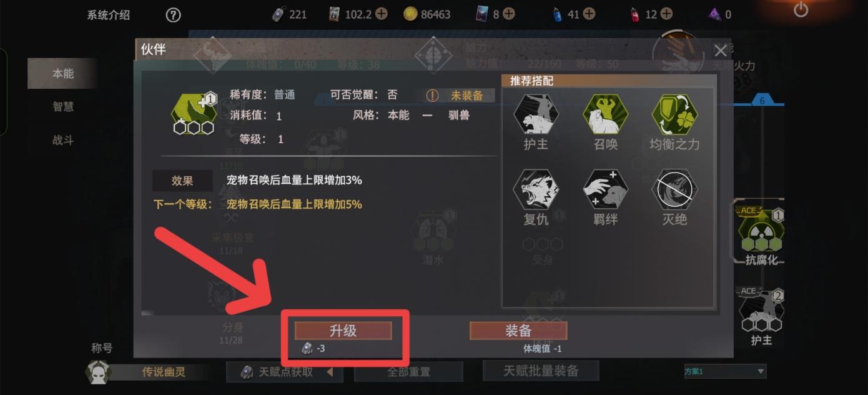Click the 全部重置 reset button

(x=408, y=372)
